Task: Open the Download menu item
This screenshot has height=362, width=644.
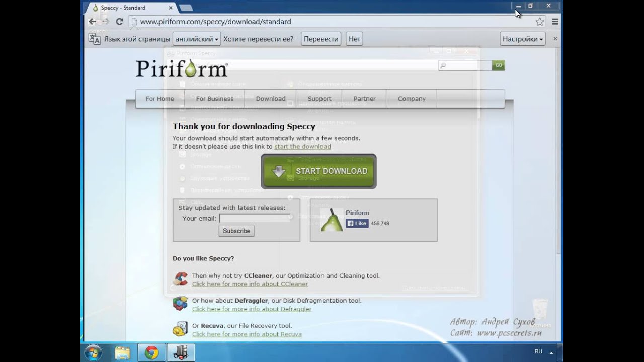Action: (x=271, y=99)
